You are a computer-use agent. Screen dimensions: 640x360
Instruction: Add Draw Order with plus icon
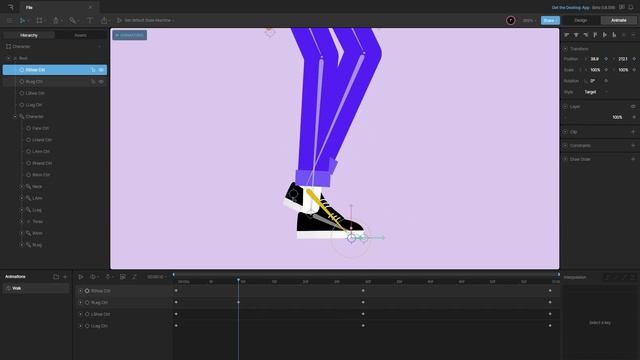633,159
